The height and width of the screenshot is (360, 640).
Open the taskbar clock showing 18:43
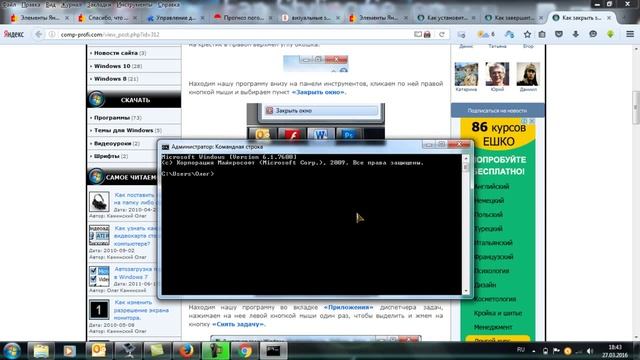[x=615, y=351]
